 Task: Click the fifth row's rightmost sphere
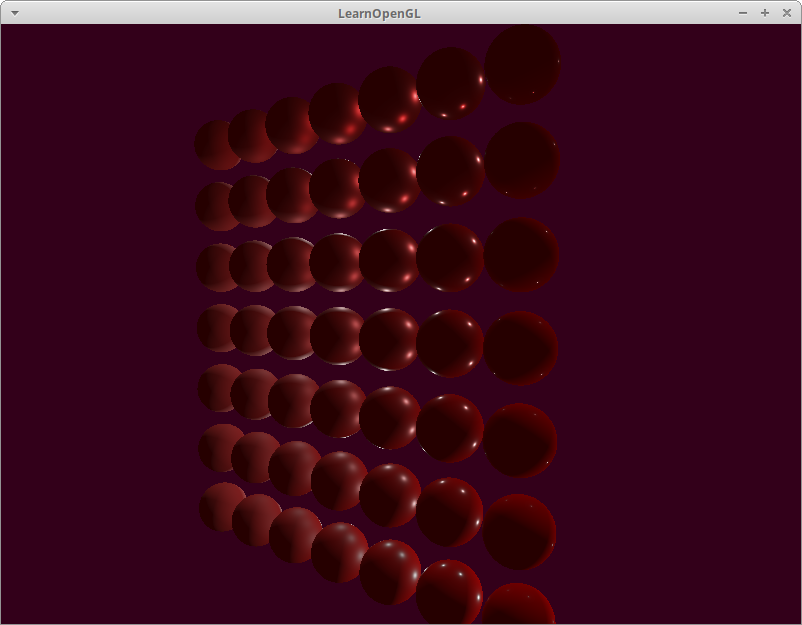521,440
